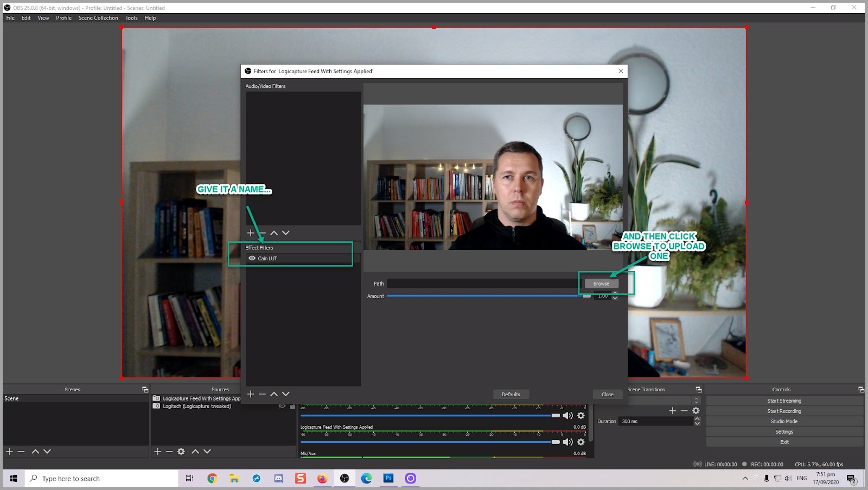The width and height of the screenshot is (868, 490).
Task: Lock the Logitech (Logicapture tweaked) source
Action: pos(292,406)
